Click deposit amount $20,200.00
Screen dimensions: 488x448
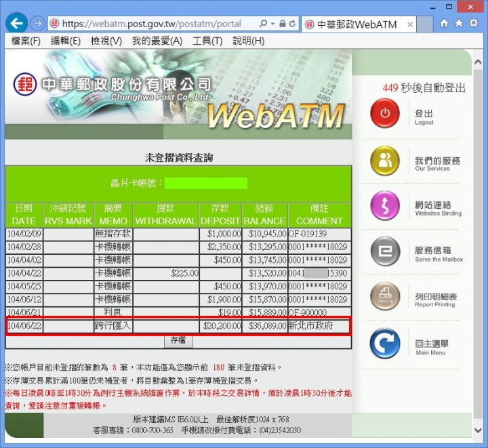(222, 326)
